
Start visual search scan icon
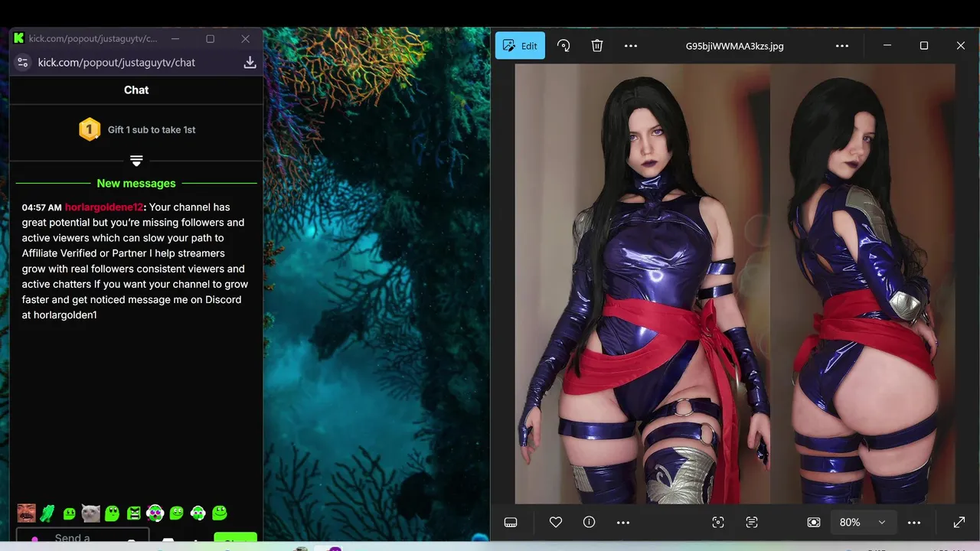point(718,522)
